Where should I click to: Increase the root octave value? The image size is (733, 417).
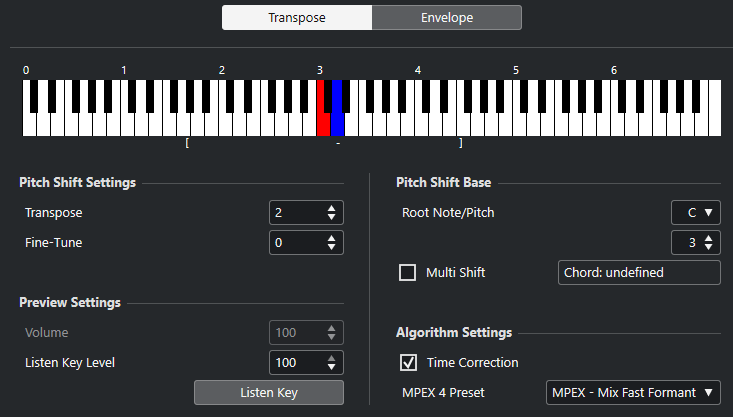709,237
